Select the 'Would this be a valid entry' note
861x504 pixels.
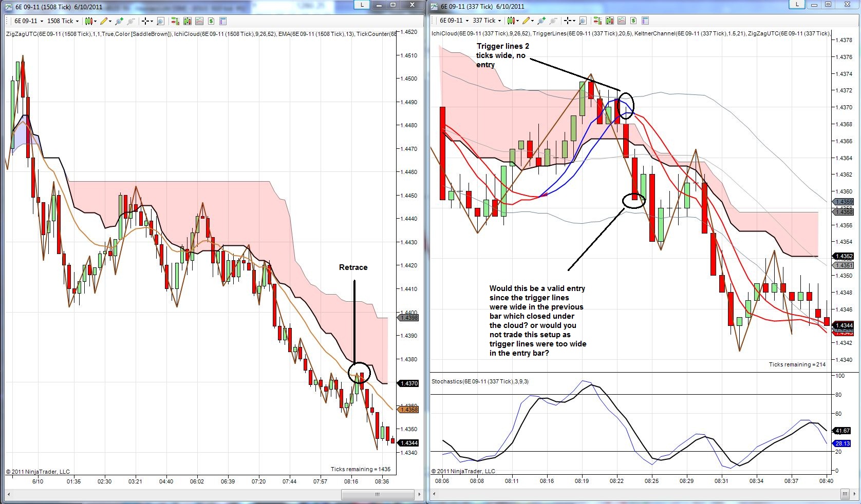(538, 321)
